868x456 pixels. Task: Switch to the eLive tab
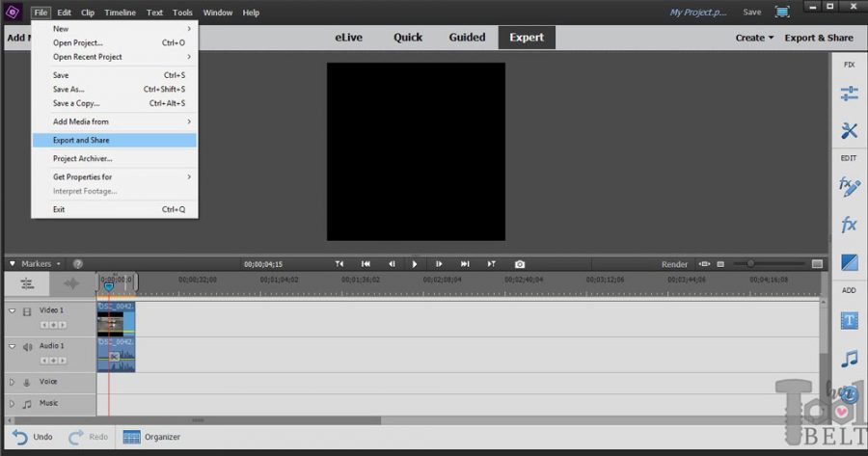click(x=348, y=37)
